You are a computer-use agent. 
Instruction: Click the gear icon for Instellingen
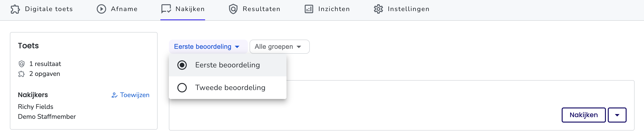378,9
